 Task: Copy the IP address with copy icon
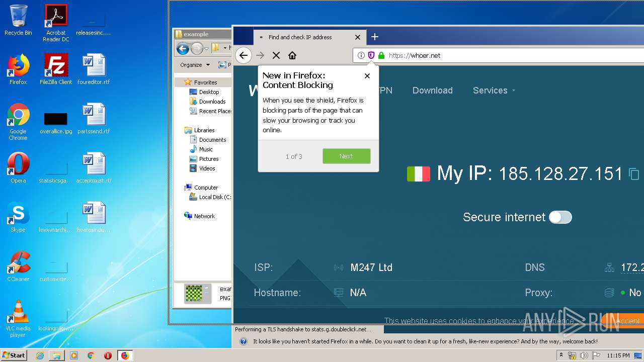[x=634, y=174]
